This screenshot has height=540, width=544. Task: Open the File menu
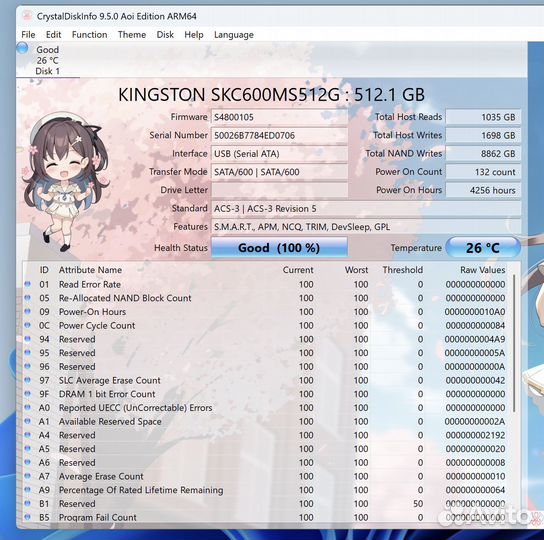(28, 35)
